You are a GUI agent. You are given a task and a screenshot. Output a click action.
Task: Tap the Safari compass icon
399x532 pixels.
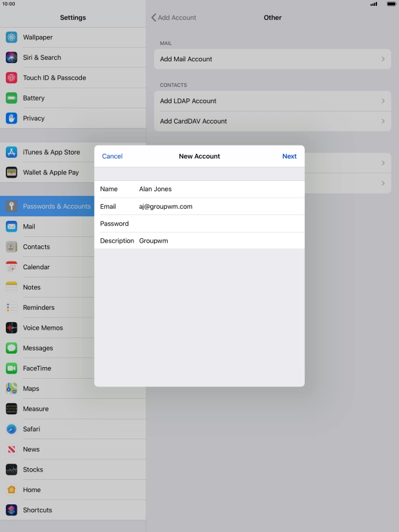click(12, 429)
